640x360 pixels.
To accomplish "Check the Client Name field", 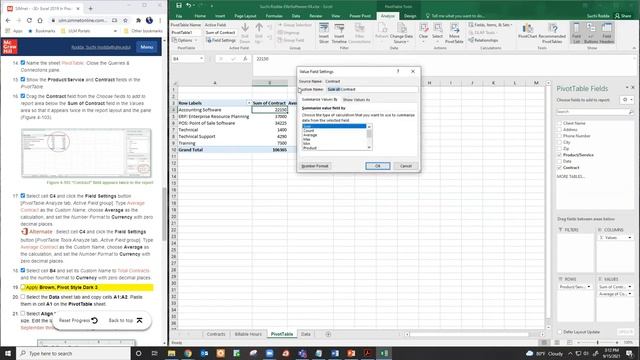I will click(559, 123).
